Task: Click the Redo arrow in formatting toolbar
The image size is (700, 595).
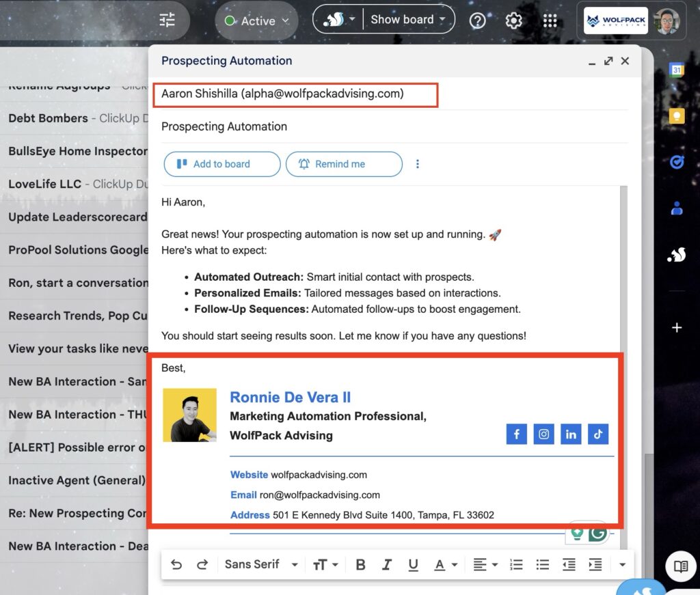Action: point(202,565)
